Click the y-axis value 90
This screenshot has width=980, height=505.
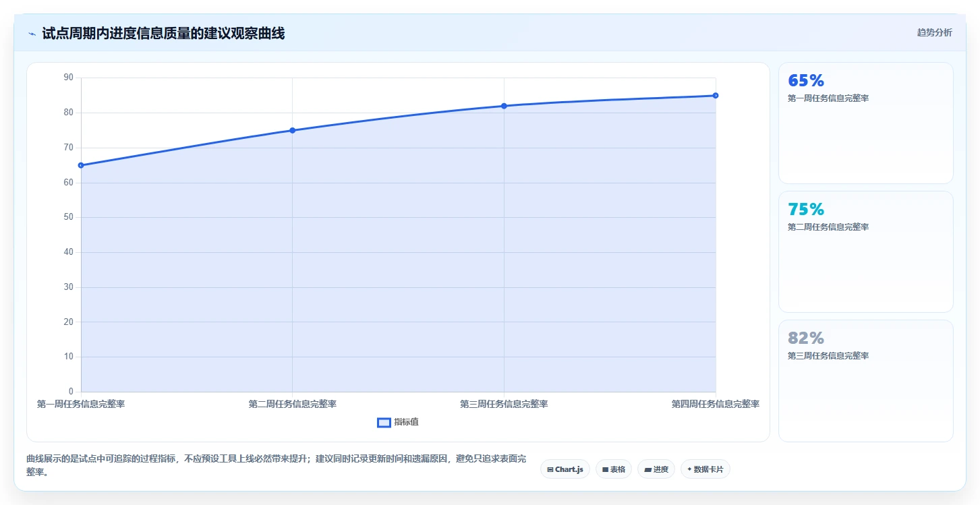(68, 78)
